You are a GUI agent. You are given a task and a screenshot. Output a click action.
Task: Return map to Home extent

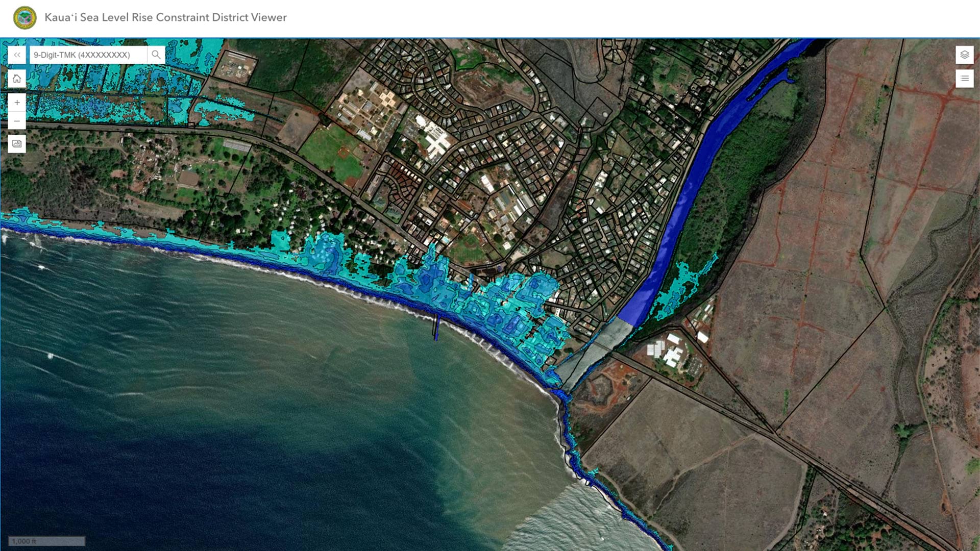pos(17,79)
